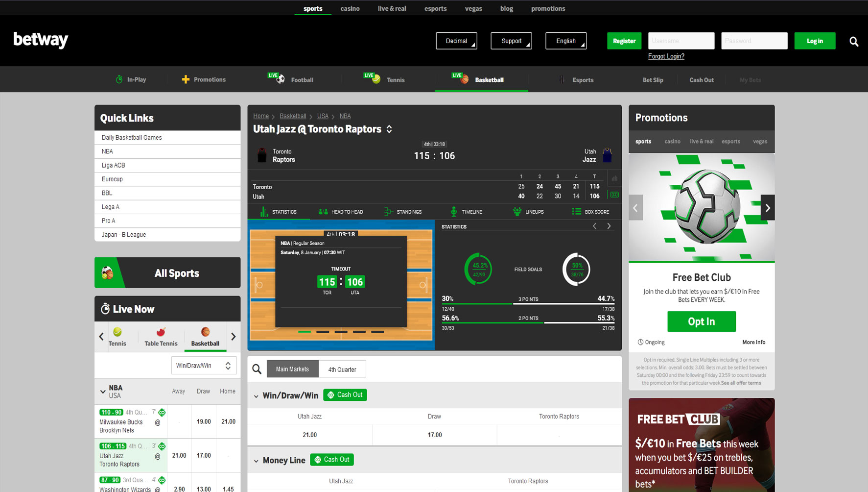Image resolution: width=868 pixels, height=492 pixels.
Task: Cash Out the Win/Draw/Win market
Action: [345, 395]
